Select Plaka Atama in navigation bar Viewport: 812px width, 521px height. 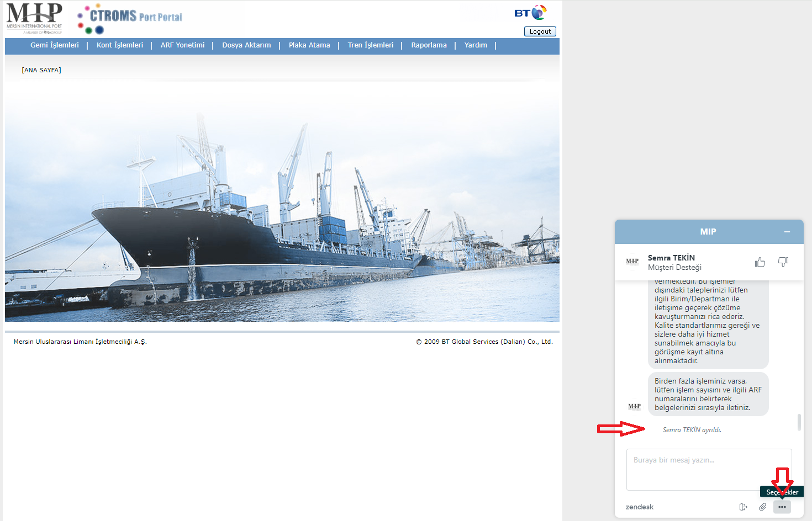[x=309, y=45]
